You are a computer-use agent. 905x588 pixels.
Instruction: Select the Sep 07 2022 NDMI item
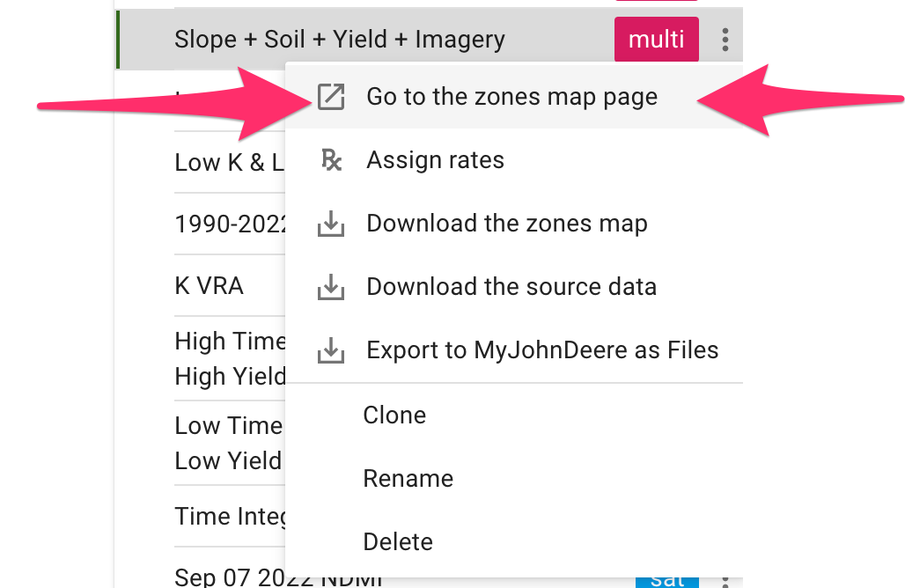coord(231,578)
